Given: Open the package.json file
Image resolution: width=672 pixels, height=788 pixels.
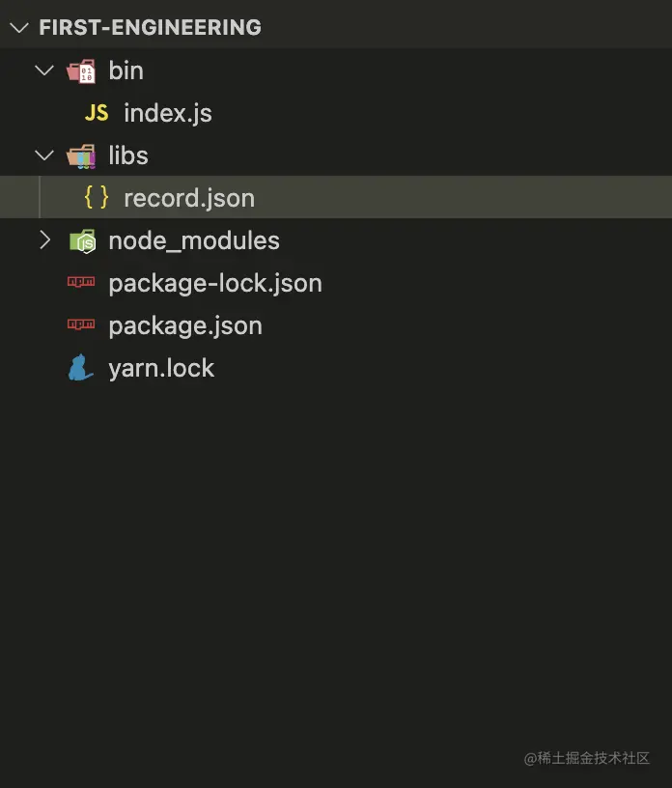Looking at the screenshot, I should pos(185,326).
